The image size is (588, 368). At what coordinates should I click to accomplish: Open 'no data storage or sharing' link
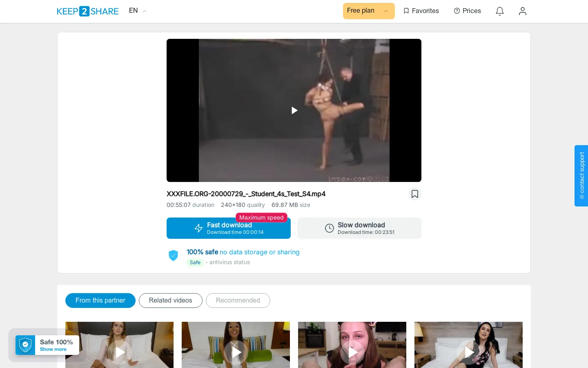260,252
